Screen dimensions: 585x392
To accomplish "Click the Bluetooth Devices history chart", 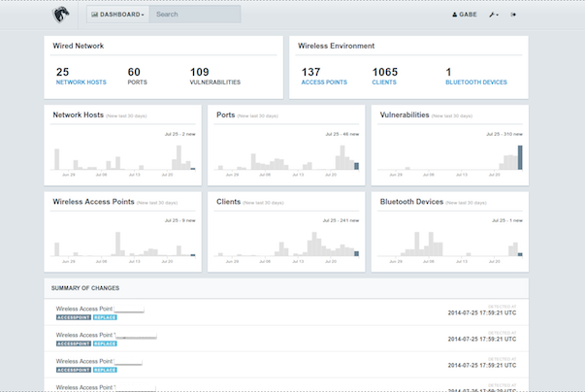I will [449, 243].
